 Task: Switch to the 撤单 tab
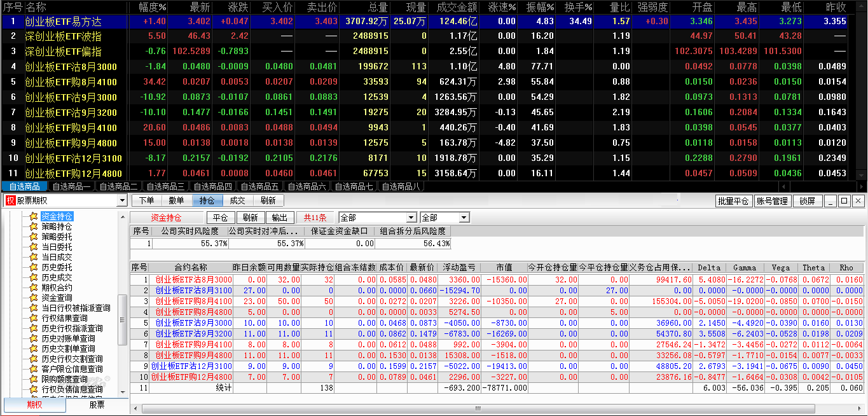pyautogui.click(x=177, y=200)
